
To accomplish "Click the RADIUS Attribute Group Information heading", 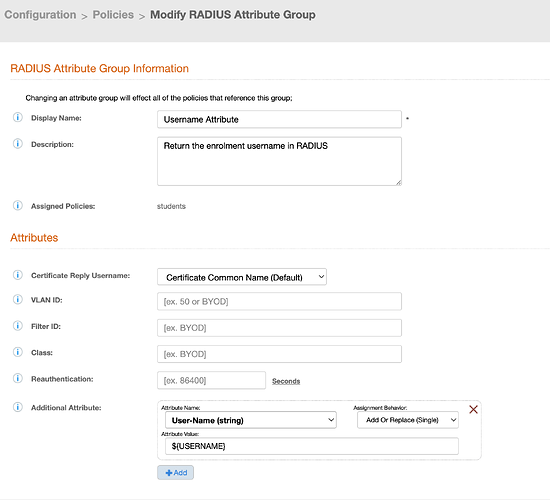I will tap(99, 68).
